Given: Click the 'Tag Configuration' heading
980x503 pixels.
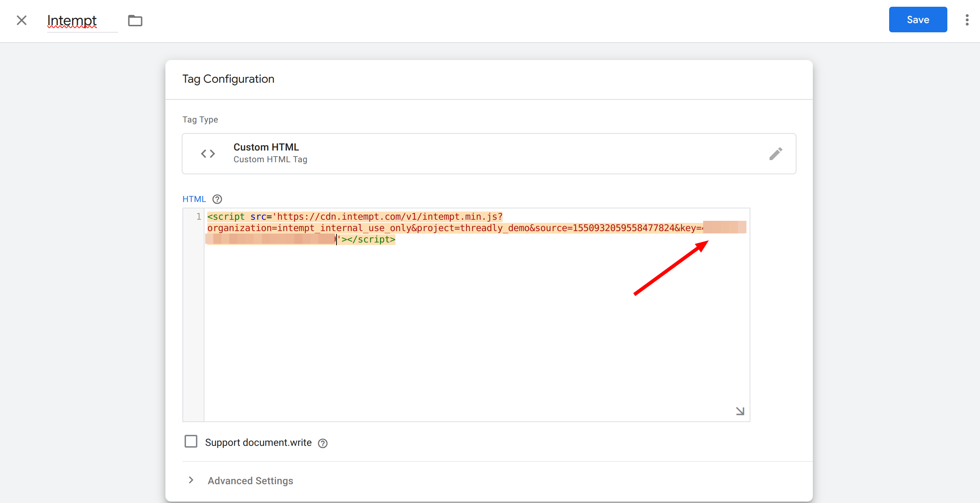Looking at the screenshot, I should click(228, 79).
